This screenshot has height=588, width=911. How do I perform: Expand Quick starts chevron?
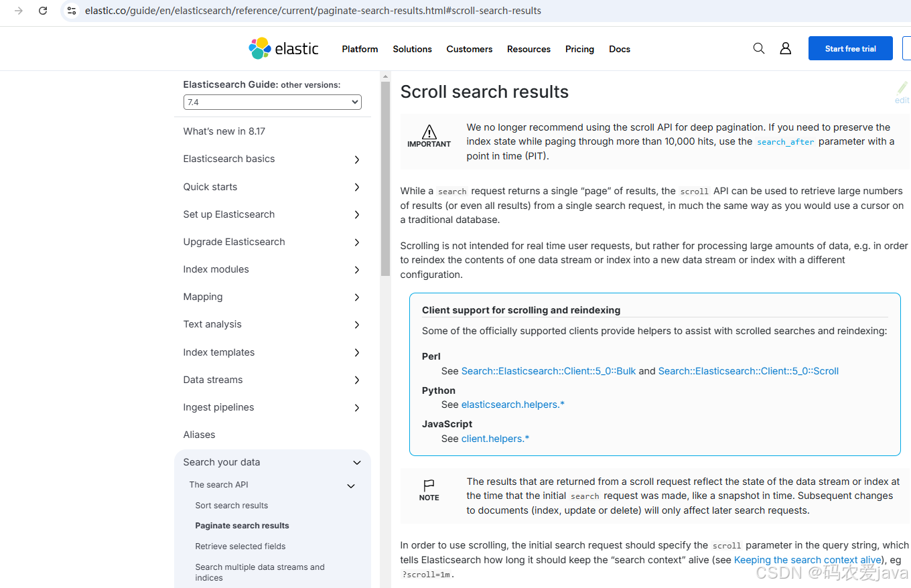(357, 187)
